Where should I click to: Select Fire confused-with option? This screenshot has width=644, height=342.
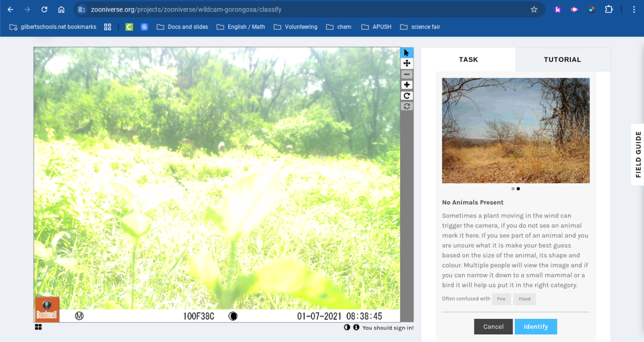tap(501, 299)
